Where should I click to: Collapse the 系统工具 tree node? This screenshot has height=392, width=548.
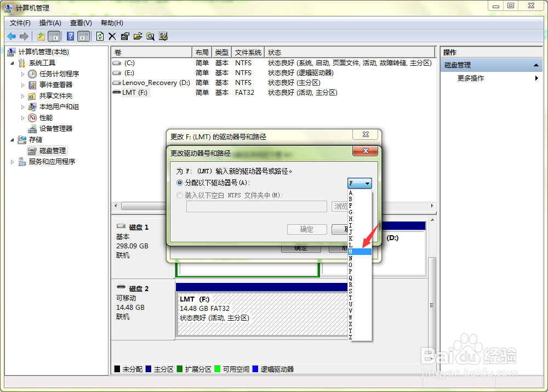[12, 63]
